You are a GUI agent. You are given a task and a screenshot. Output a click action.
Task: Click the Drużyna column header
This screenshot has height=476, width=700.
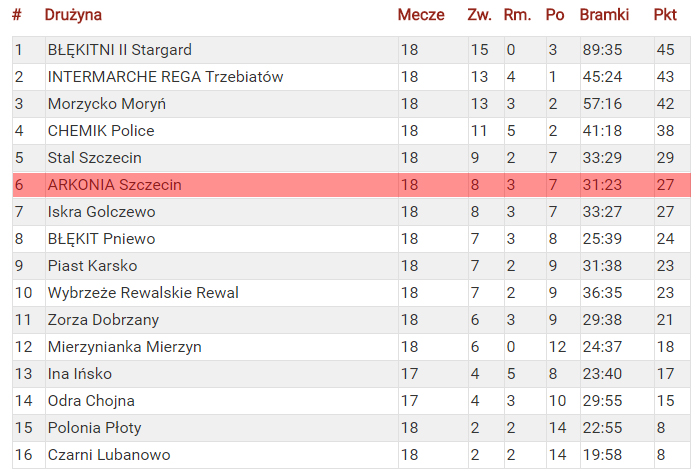pos(73,15)
